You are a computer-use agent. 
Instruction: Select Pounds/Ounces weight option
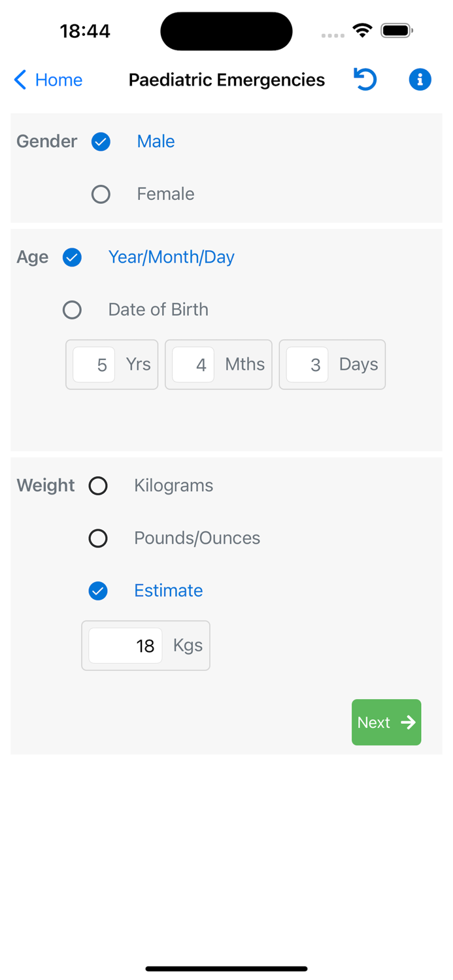tap(98, 538)
